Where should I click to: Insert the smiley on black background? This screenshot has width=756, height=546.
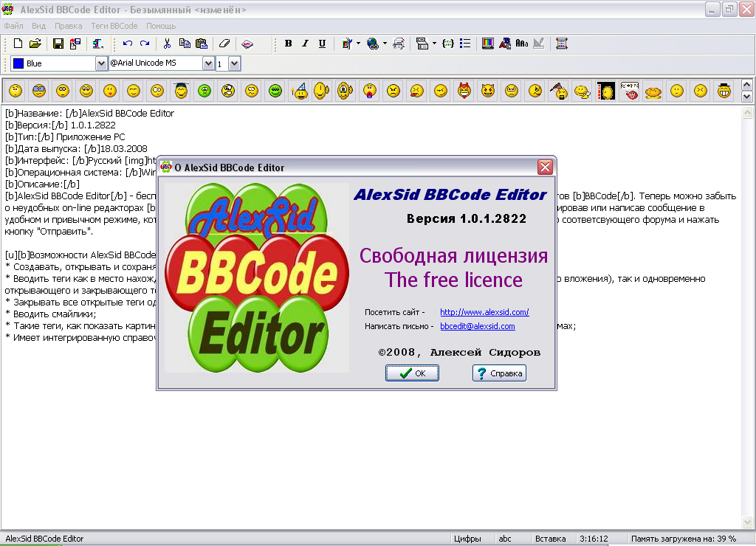(606, 91)
